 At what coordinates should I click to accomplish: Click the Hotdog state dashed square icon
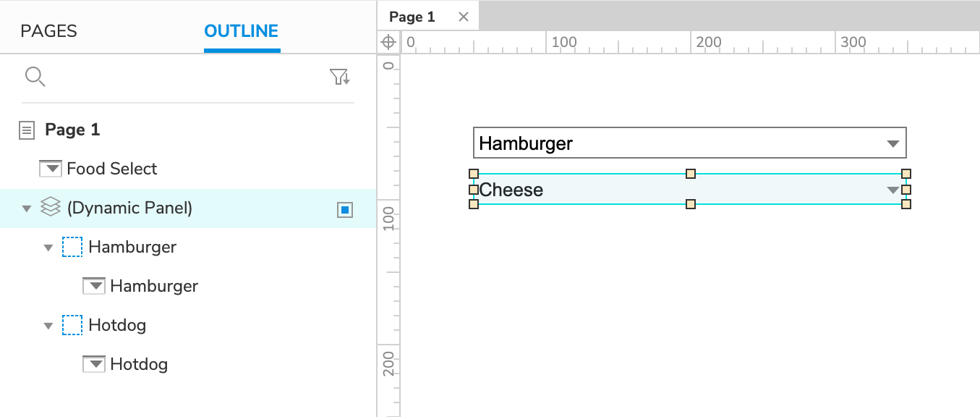coord(72,325)
